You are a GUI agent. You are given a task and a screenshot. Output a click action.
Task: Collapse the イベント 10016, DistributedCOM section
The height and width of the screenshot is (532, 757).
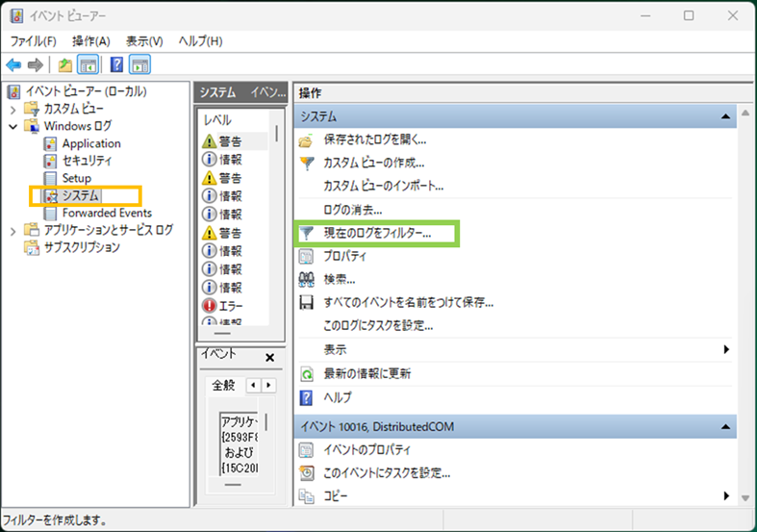point(725,427)
